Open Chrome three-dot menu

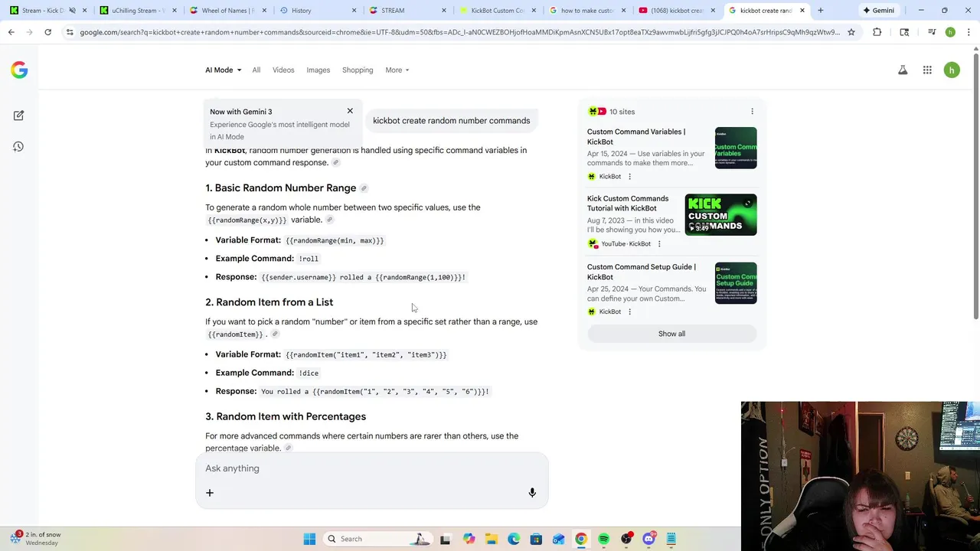[969, 32]
